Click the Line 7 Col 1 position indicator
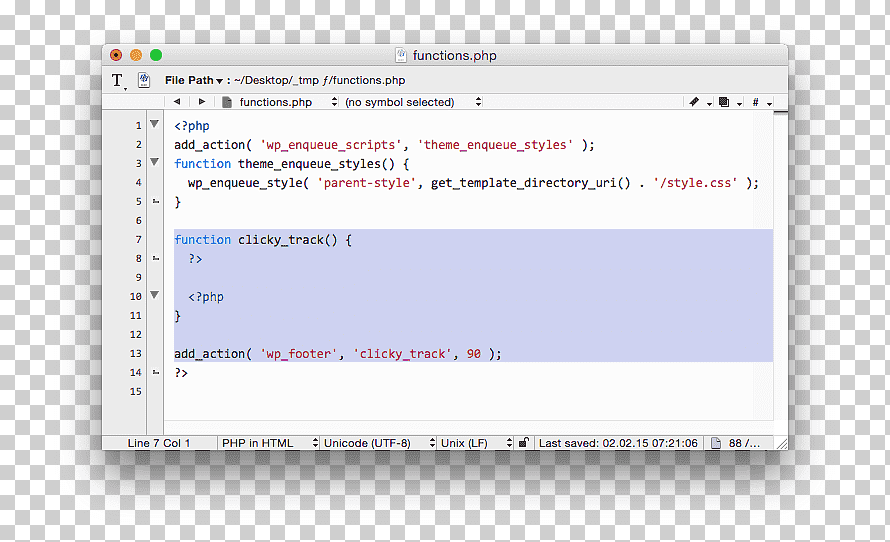 tap(159, 443)
